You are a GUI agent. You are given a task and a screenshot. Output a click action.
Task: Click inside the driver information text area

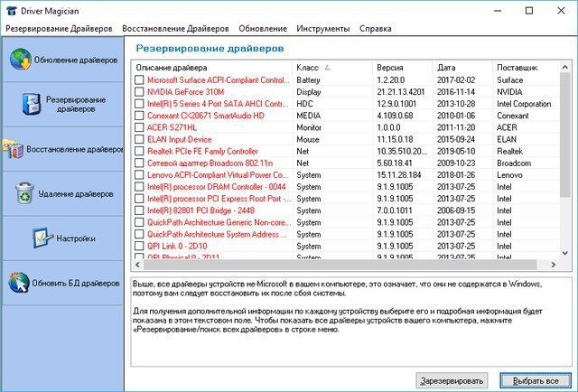[351, 322]
